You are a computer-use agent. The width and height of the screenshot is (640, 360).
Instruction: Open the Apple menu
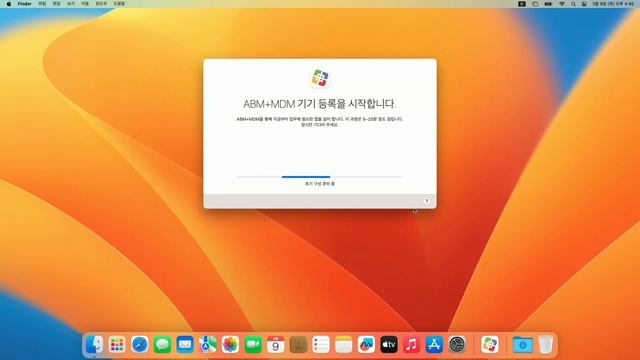9,4
